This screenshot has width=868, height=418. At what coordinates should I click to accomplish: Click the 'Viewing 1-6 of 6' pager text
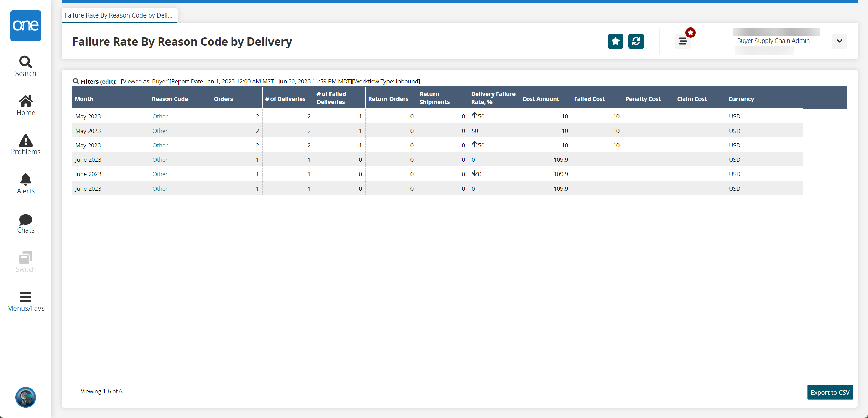(102, 391)
